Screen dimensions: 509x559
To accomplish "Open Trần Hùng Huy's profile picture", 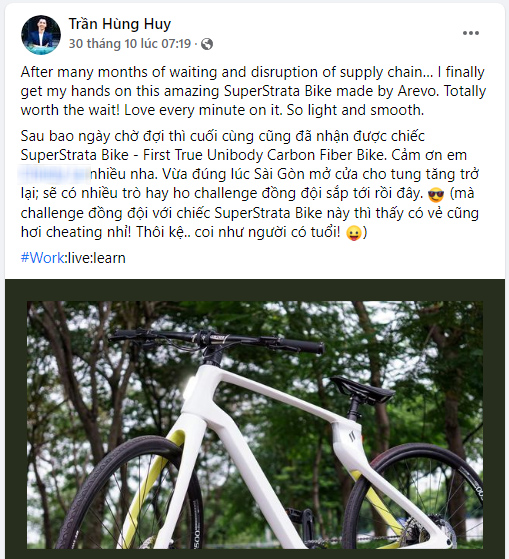I will (41, 35).
